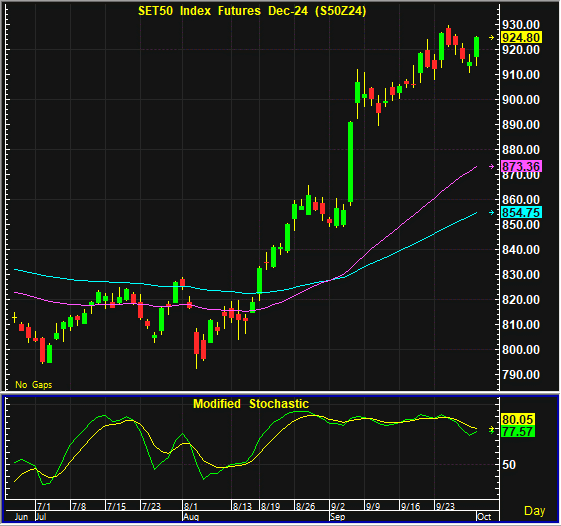Click the green 77.57 stochastic value label
Screen dimensions: 561x526
pyautogui.click(x=518, y=431)
